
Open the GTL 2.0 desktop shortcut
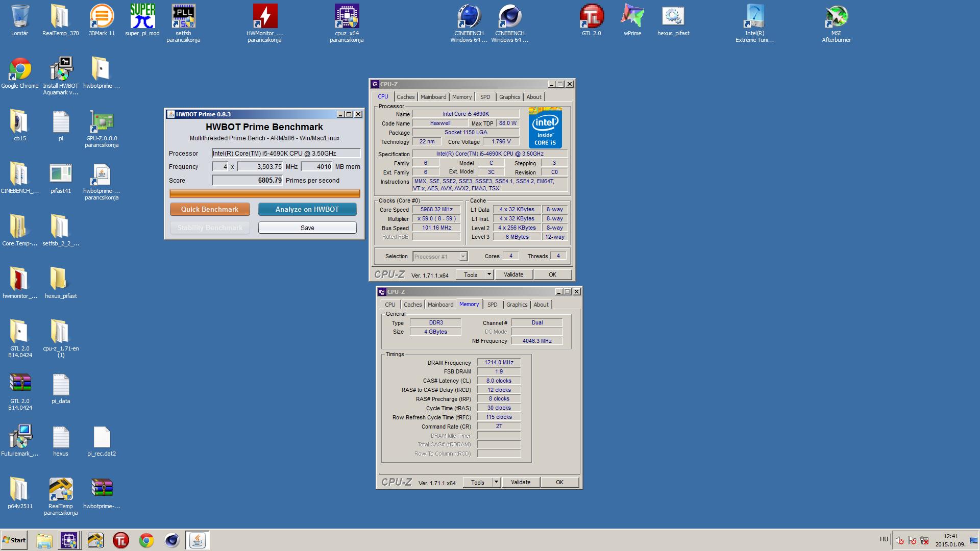tap(592, 16)
